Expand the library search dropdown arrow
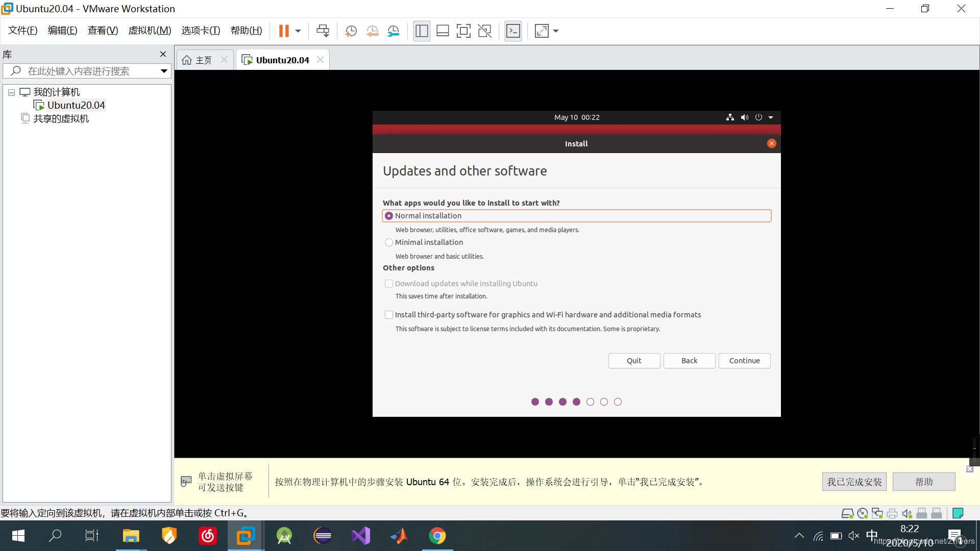The image size is (980, 551). point(164,71)
